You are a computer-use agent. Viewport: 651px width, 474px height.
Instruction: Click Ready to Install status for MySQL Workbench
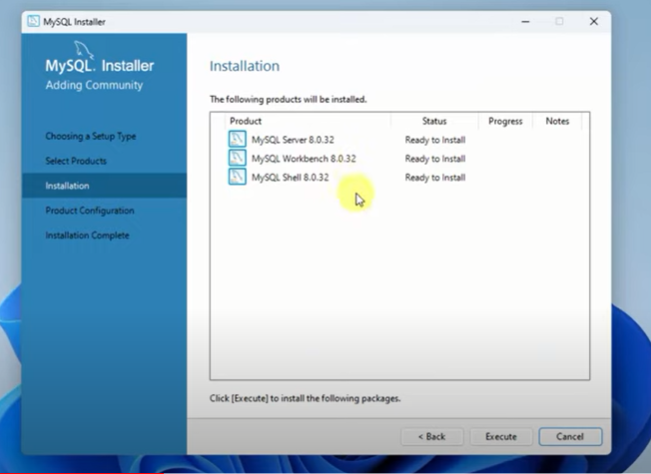coord(435,159)
